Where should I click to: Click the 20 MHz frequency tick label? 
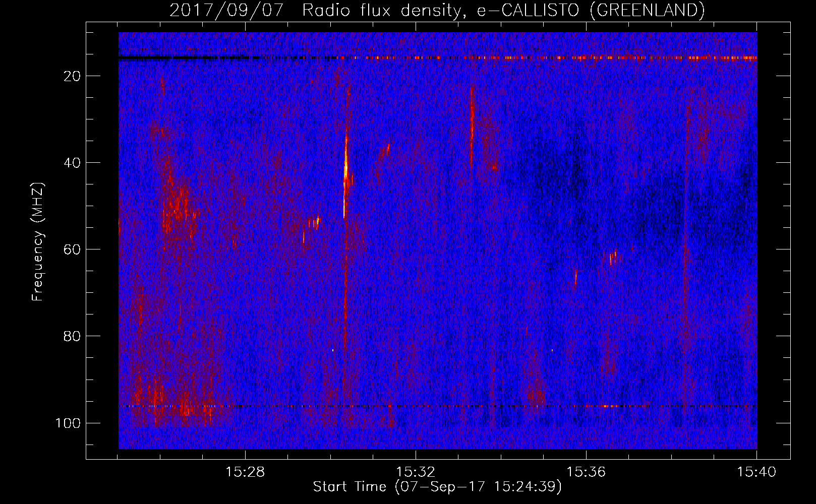72,76
